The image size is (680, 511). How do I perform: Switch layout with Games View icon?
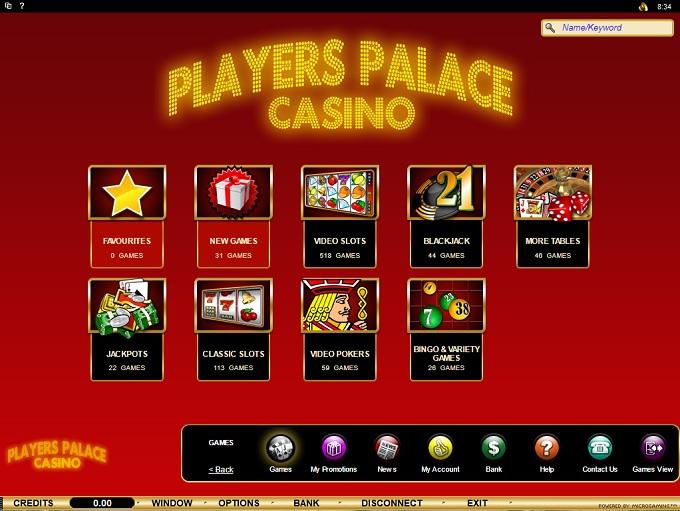pos(653,448)
